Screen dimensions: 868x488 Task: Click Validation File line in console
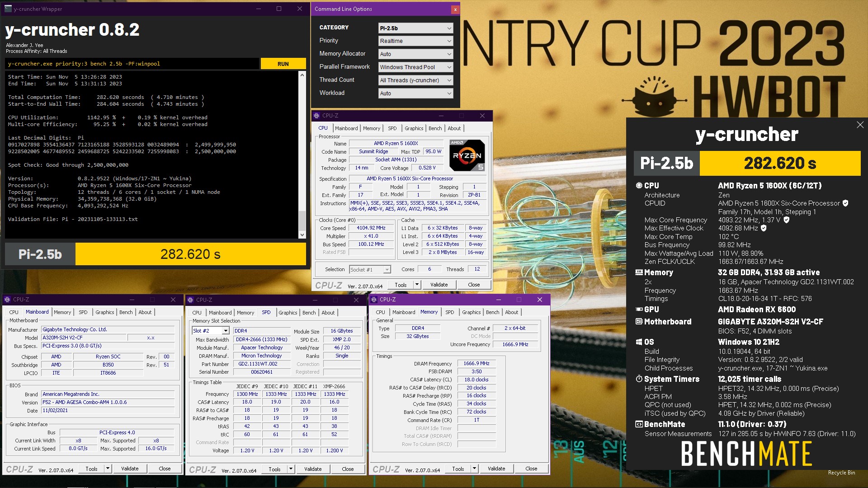[73, 219]
